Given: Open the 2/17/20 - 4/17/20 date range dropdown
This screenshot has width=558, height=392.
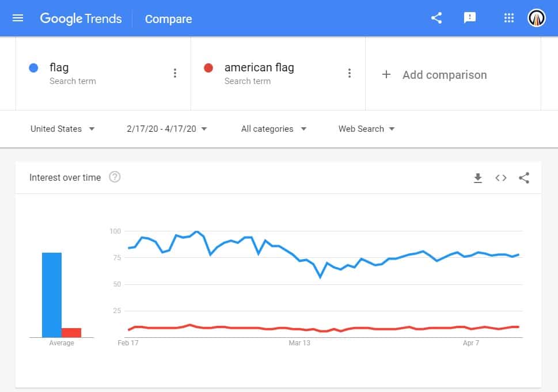Looking at the screenshot, I should (167, 129).
